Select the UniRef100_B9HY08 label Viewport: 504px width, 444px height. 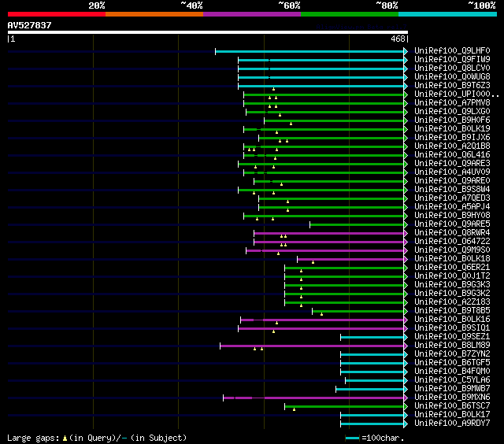tap(452, 216)
